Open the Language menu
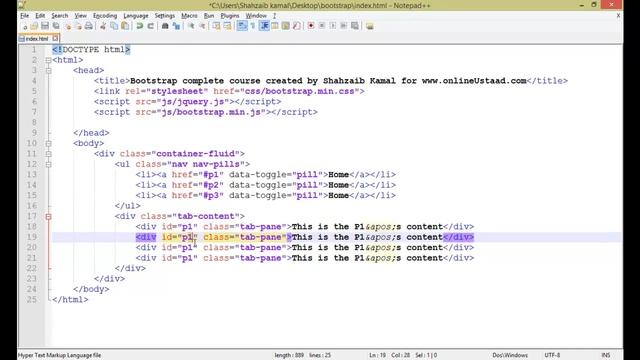This screenshot has height=360, width=640. [136, 16]
